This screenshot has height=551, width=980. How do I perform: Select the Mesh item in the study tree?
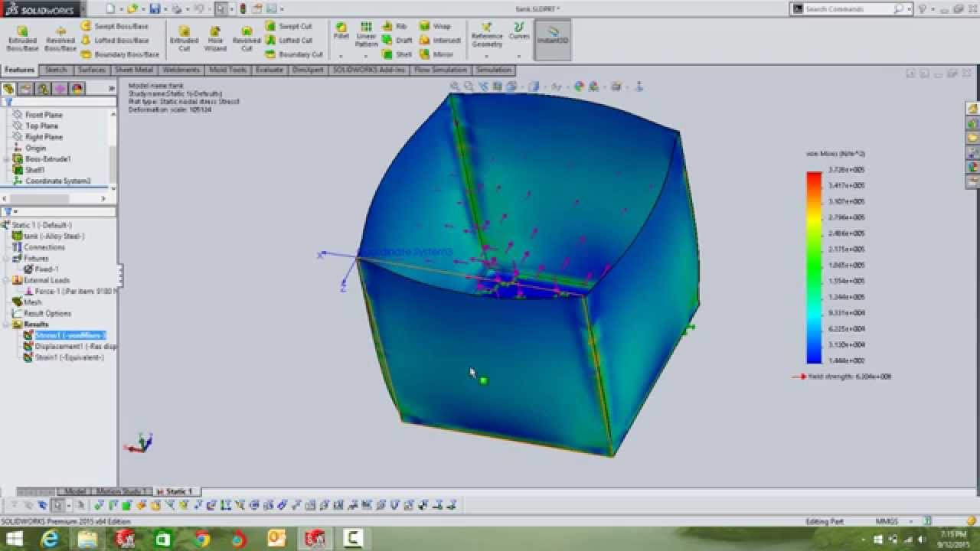tap(33, 302)
